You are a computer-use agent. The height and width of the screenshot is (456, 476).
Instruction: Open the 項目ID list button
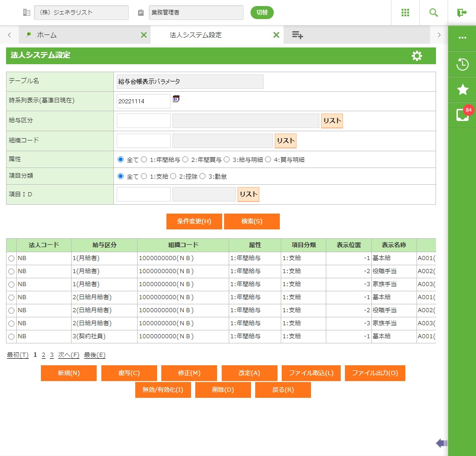[x=248, y=194]
